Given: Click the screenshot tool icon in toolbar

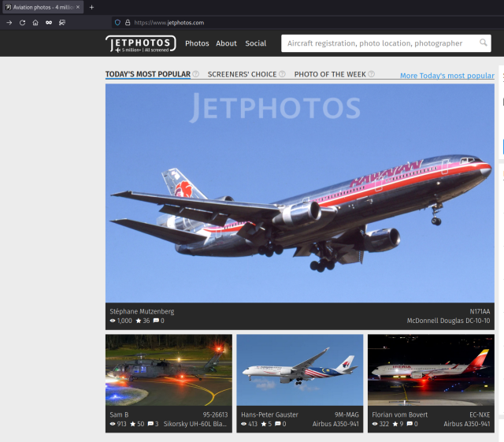Looking at the screenshot, I should (62, 23).
